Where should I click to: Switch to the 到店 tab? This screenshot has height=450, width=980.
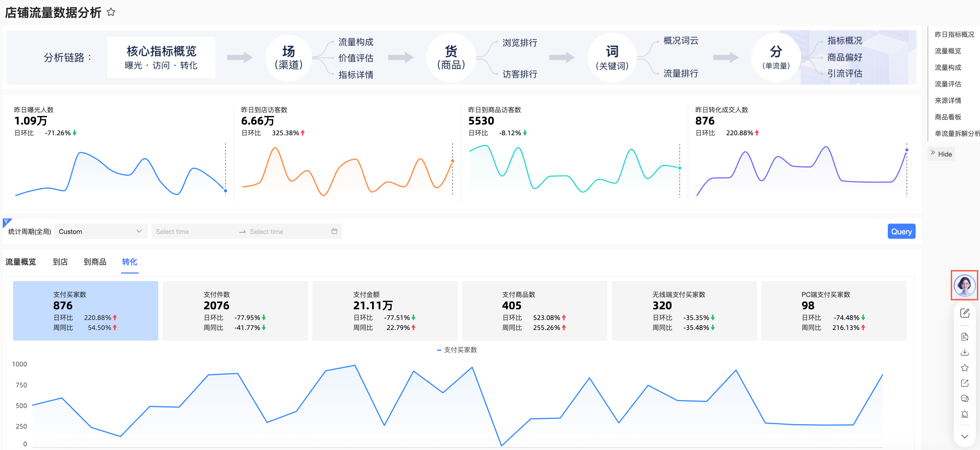[60, 262]
